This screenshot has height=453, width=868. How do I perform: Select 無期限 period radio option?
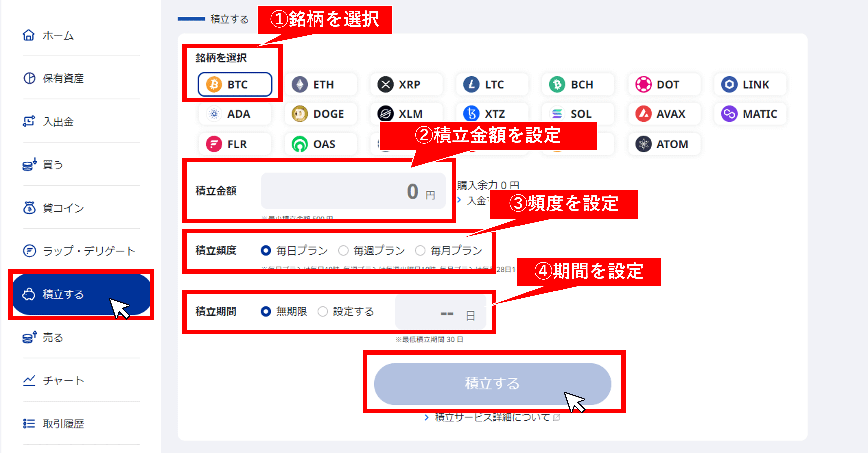click(266, 312)
